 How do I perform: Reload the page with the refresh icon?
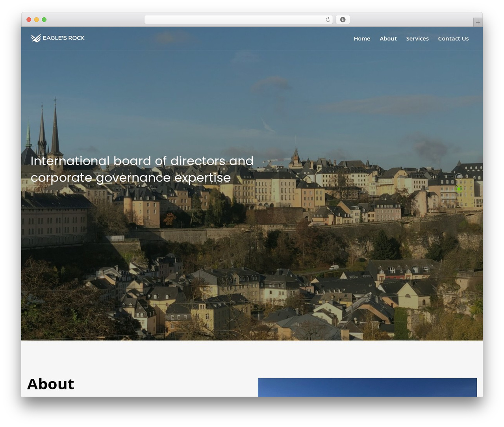point(328,20)
